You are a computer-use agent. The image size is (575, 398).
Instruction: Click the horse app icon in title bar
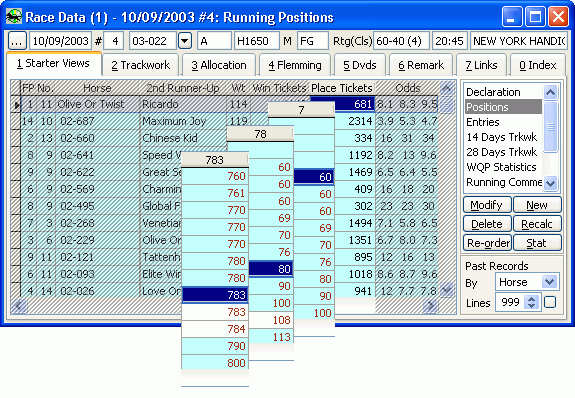(x=14, y=17)
